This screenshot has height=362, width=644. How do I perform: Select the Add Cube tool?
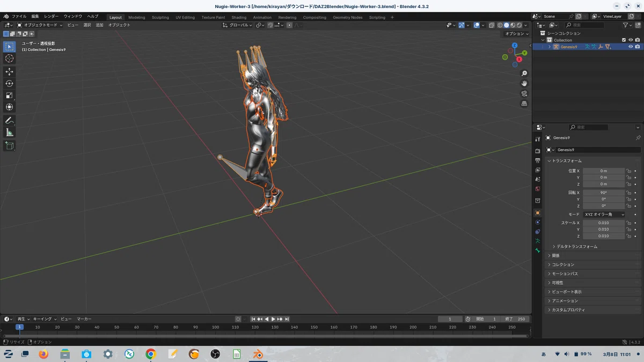9,145
